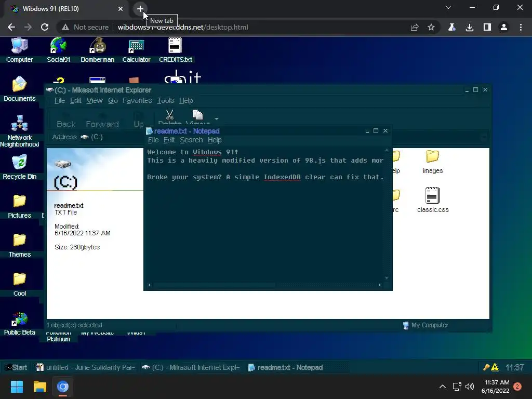Viewport: 532px width, 399px height.
Task: Switch to untitled June Solidarity Paint taskbar item
Action: [x=86, y=367]
